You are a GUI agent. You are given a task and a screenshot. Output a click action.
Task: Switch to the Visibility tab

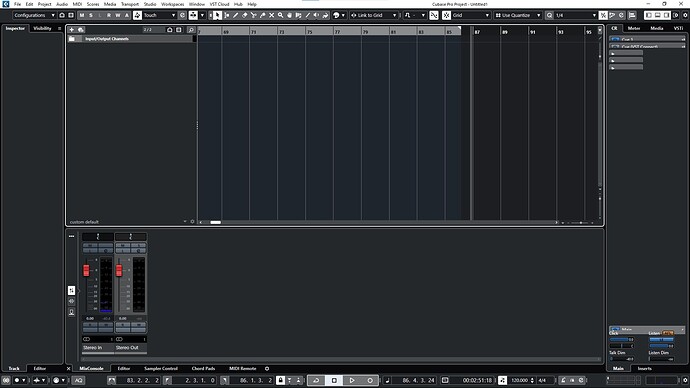42,28
